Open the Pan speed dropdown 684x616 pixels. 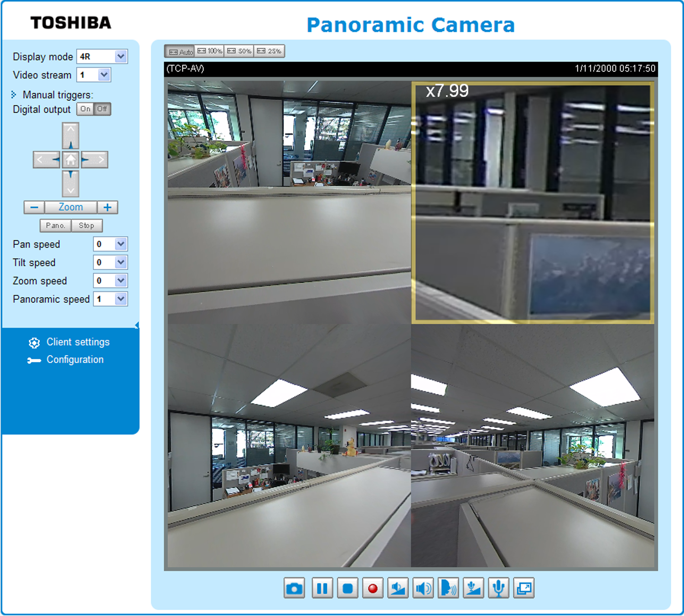110,244
